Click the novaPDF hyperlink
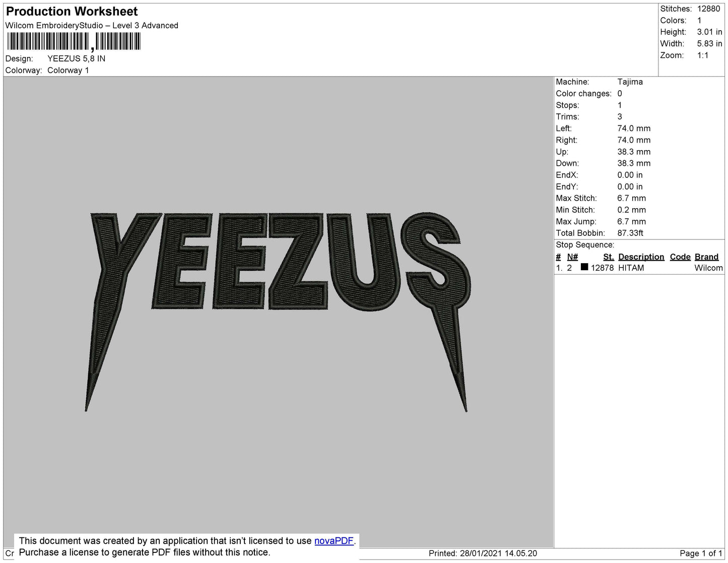This screenshot has height=563, width=728. [334, 541]
